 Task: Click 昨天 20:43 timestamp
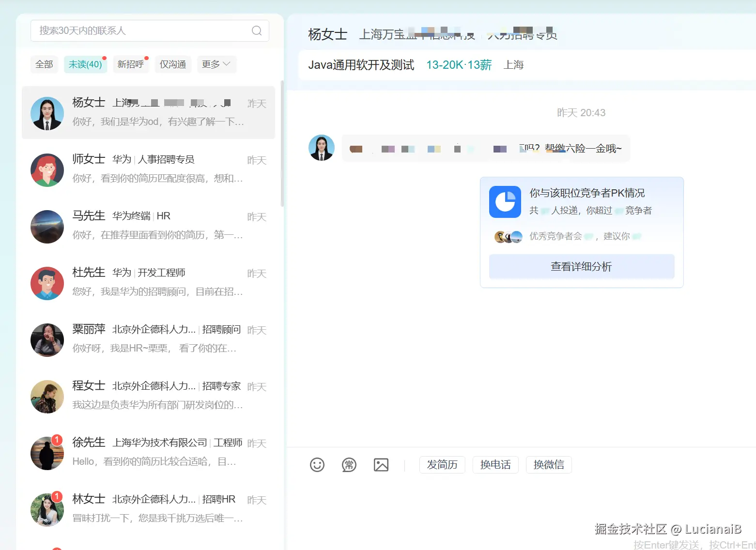(x=581, y=113)
